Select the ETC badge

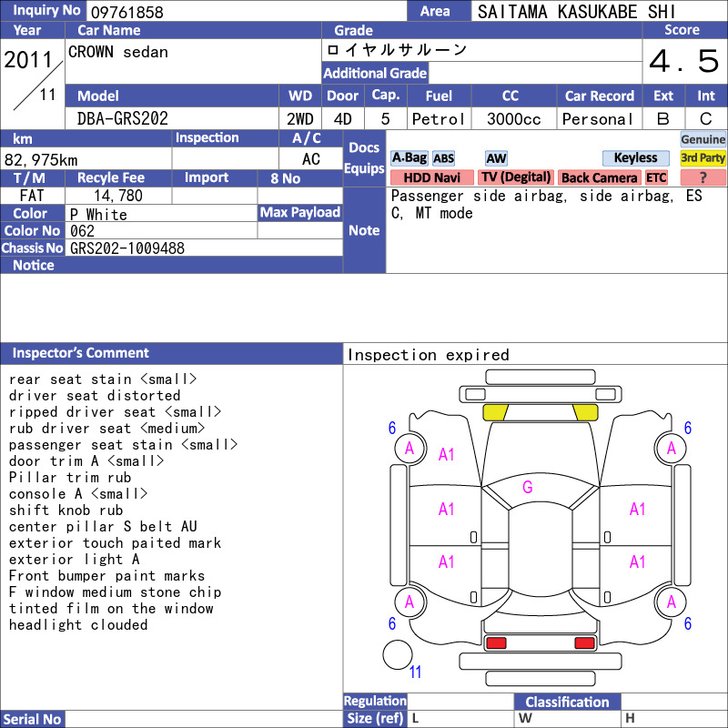click(656, 177)
